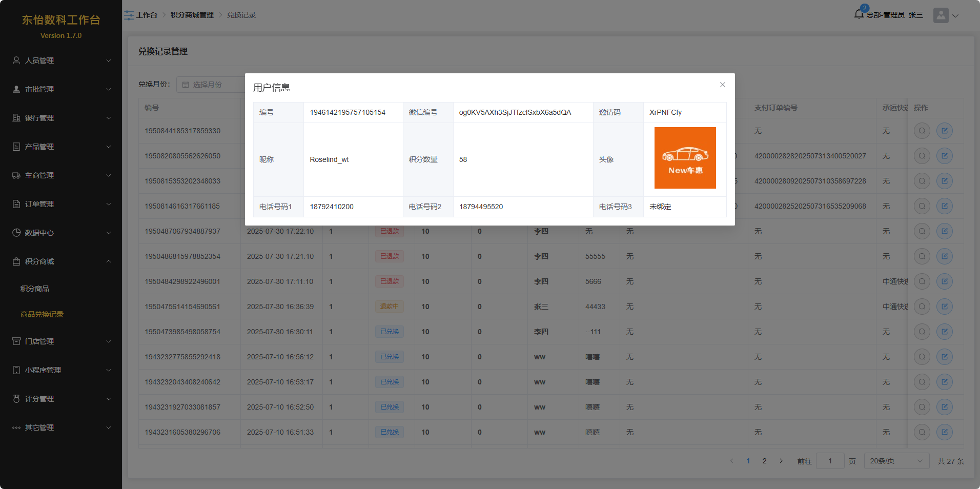Click the New车惠 avatar image
Viewport: 980px width, 489px height.
point(685,158)
